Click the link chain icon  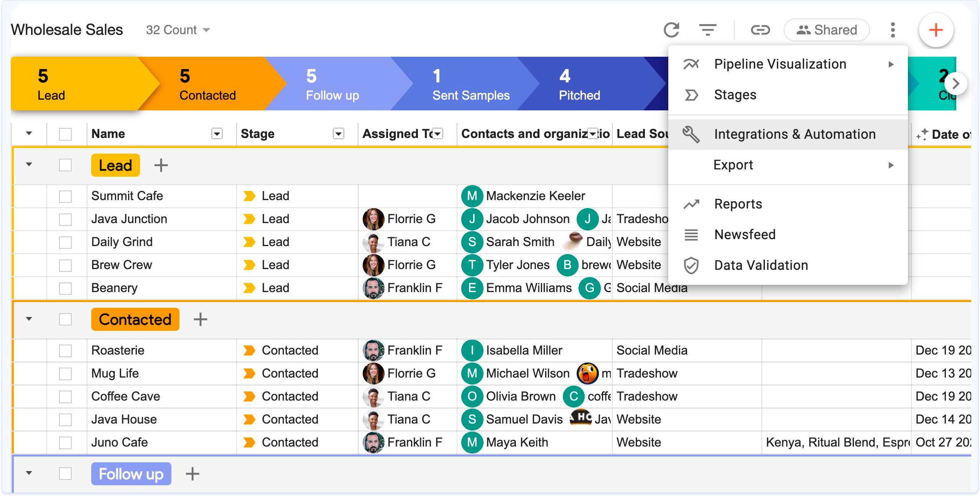(760, 30)
